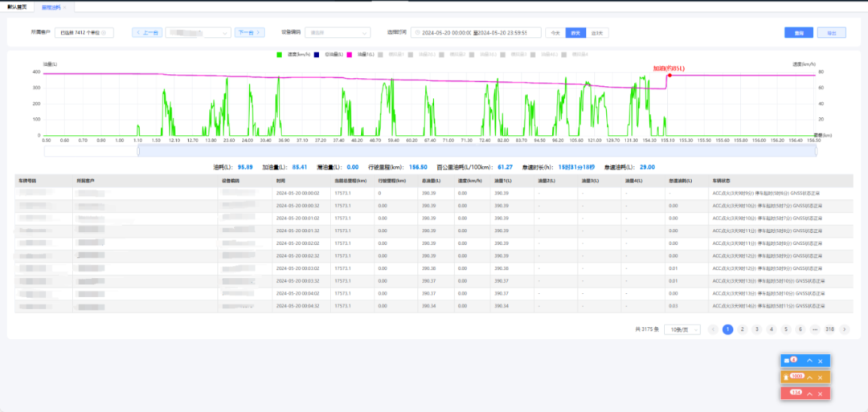
Task: Toggle the dark blue total fuel legend series
Action: pyautogui.click(x=330, y=54)
